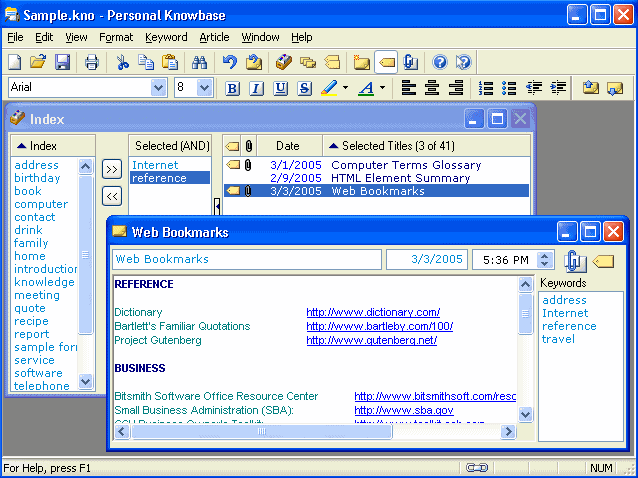Collapse the panel with the splitter arrow
638x478 pixels.
click(217, 206)
